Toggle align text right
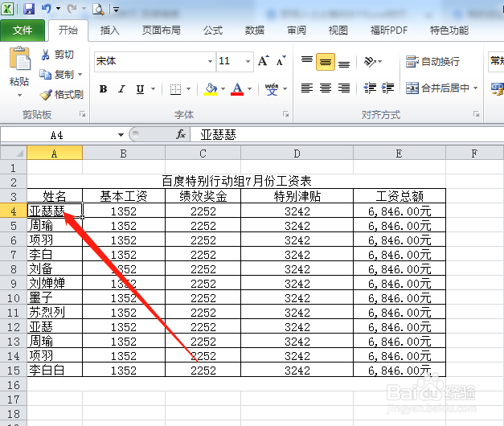This screenshot has width=504, height=426. click(344, 88)
